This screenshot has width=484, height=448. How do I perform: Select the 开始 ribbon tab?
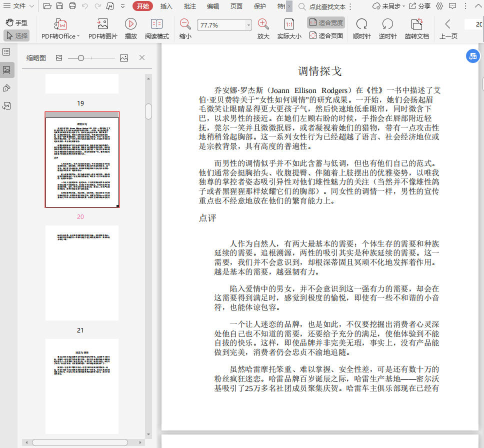(142, 6)
